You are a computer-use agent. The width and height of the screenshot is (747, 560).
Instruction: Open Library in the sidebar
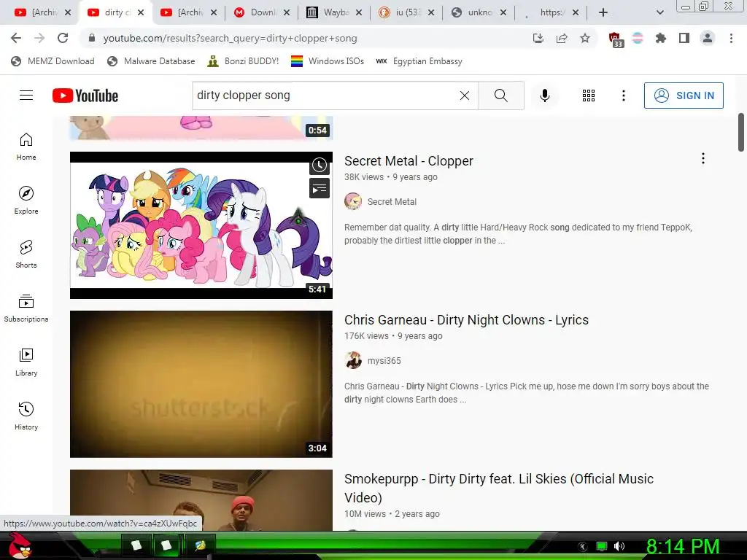tap(26, 362)
